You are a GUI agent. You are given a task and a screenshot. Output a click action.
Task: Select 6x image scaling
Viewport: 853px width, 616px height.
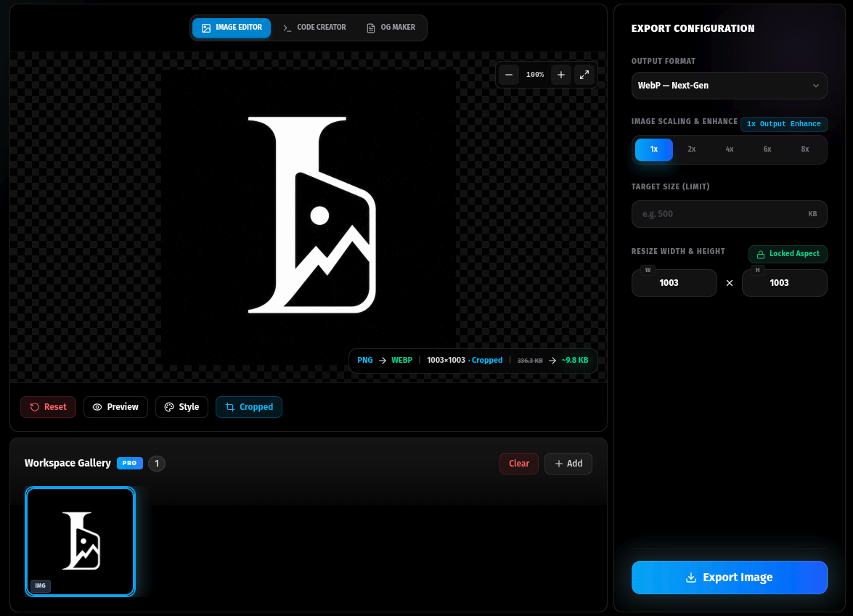coord(767,149)
